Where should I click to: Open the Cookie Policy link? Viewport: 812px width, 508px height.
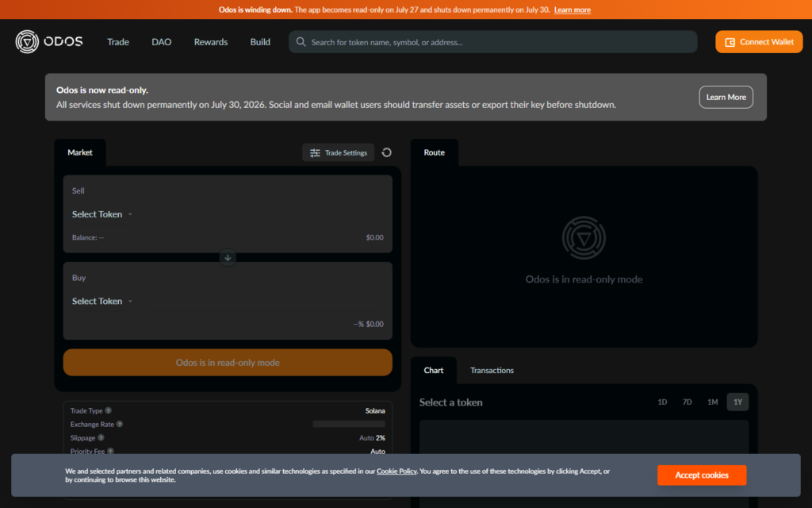click(396, 471)
